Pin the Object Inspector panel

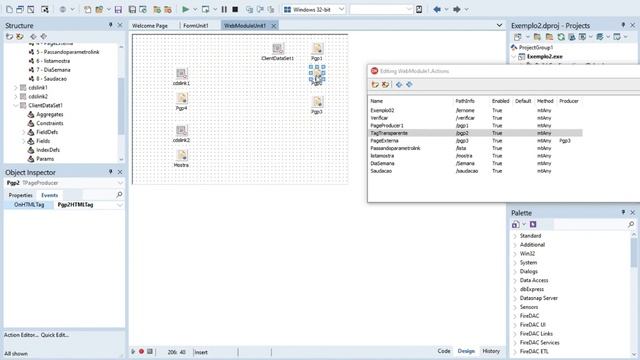tap(110, 172)
